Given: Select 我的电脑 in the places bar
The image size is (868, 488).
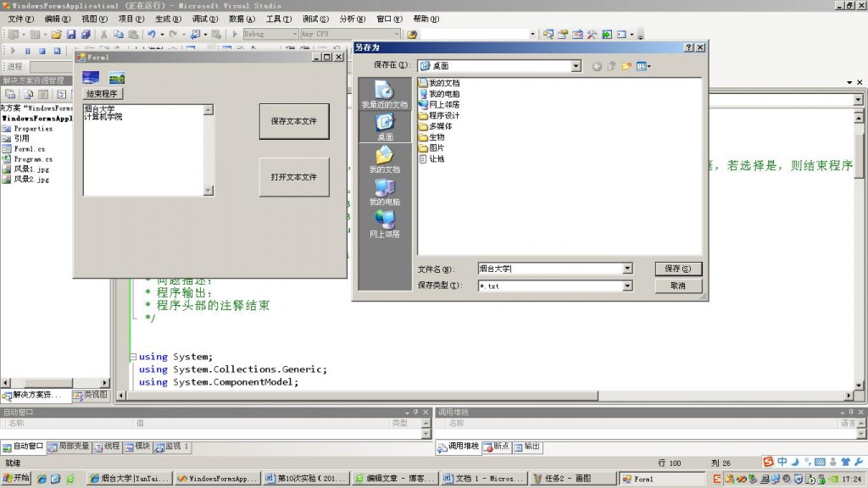Looking at the screenshot, I should tap(385, 191).
